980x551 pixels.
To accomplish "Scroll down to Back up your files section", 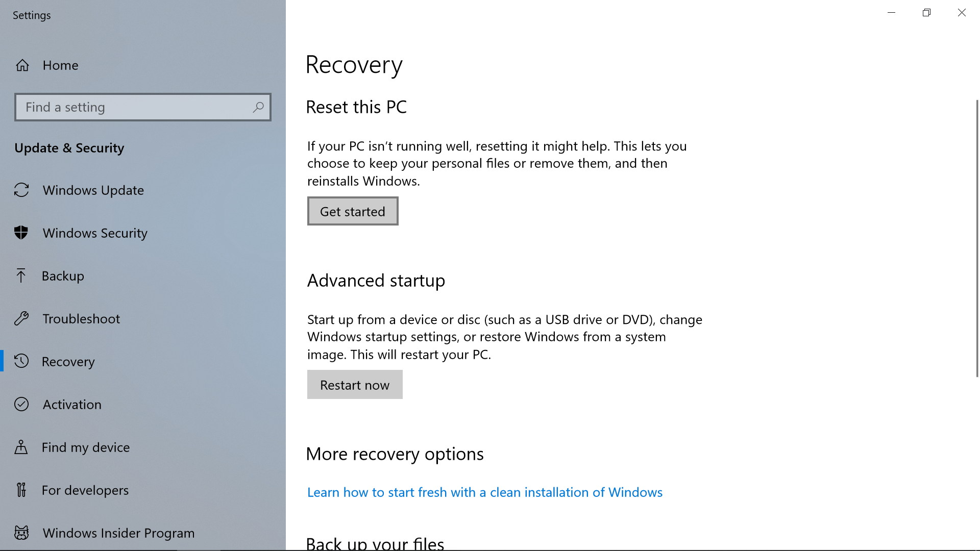I will click(374, 542).
